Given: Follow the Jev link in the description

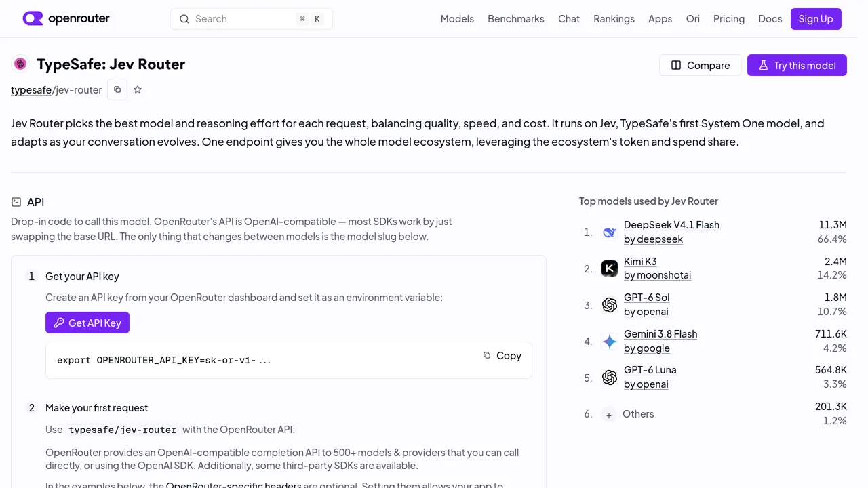Looking at the screenshot, I should coord(608,123).
